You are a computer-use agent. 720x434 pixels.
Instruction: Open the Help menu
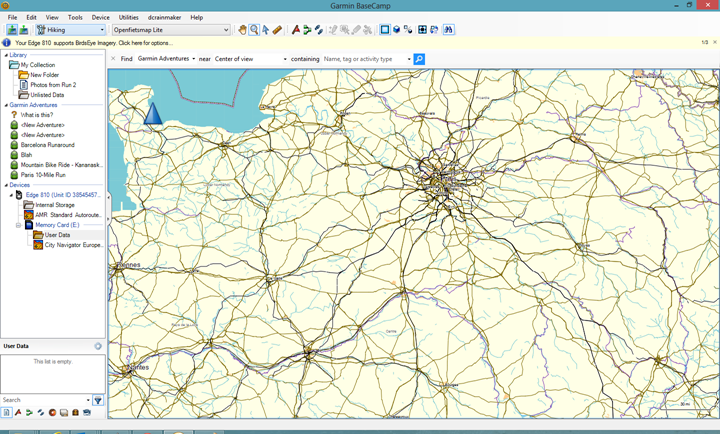pyautogui.click(x=197, y=17)
